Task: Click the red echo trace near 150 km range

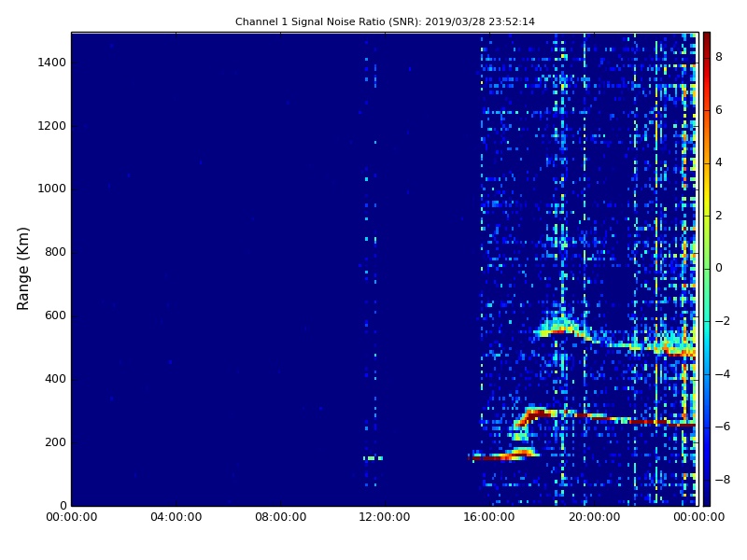Action: (502, 456)
